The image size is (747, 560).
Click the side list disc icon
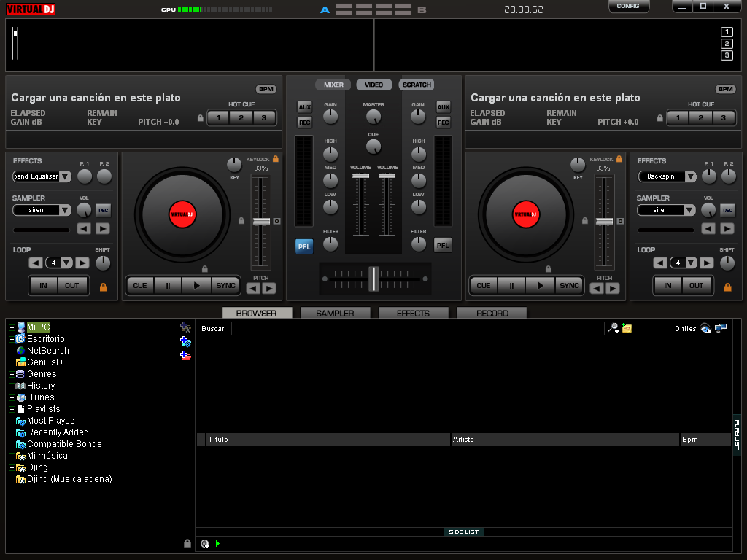click(x=205, y=543)
